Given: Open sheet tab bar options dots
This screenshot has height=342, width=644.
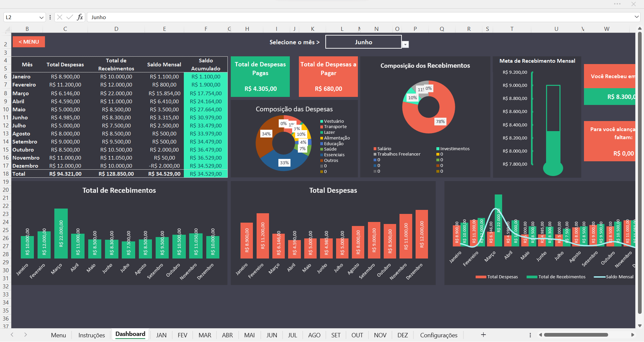Looking at the screenshot, I should (530, 335).
